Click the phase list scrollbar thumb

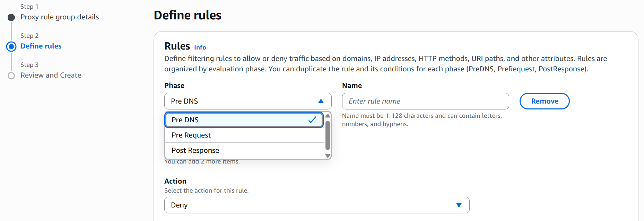[328, 135]
